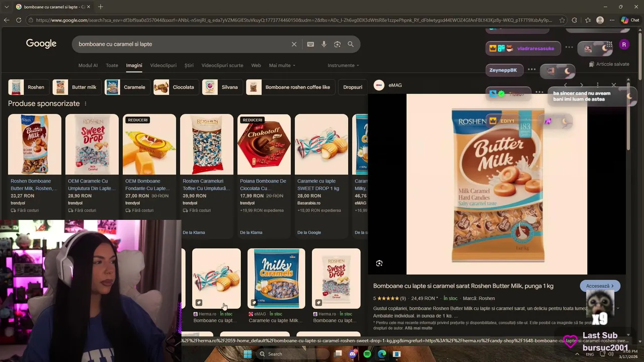
Task: Reload the page with the refresh icon
Action: pyautogui.click(x=19, y=20)
